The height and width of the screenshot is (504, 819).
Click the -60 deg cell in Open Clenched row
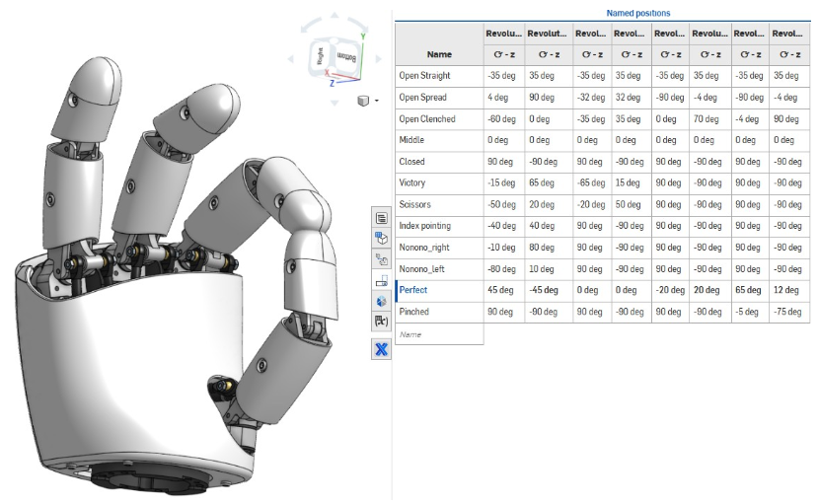coord(504,119)
